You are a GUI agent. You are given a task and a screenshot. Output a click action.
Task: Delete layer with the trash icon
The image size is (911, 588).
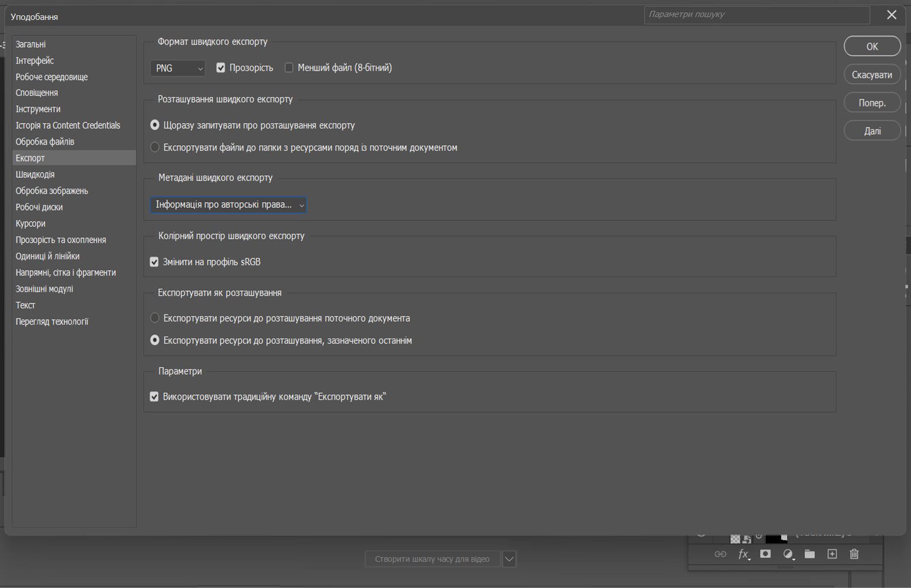tap(854, 554)
